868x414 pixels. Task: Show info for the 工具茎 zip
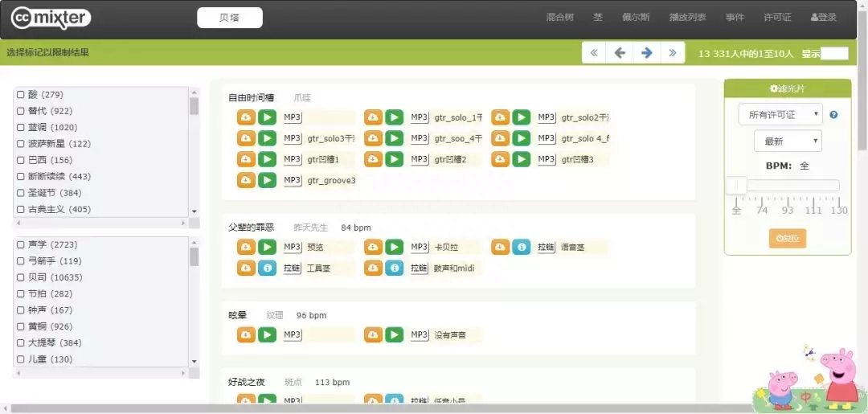click(267, 268)
